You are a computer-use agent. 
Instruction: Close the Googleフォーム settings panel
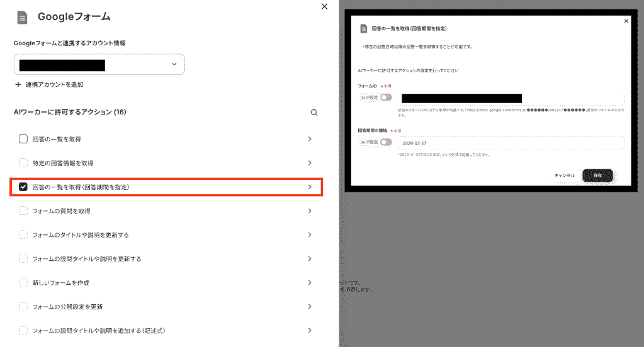[324, 6]
